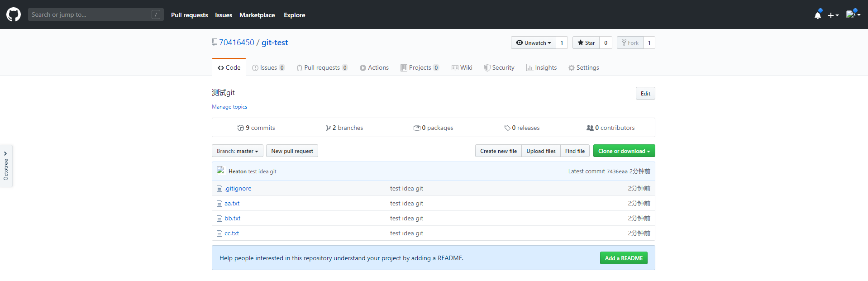
Task: Click the packages box icon
Action: click(417, 128)
